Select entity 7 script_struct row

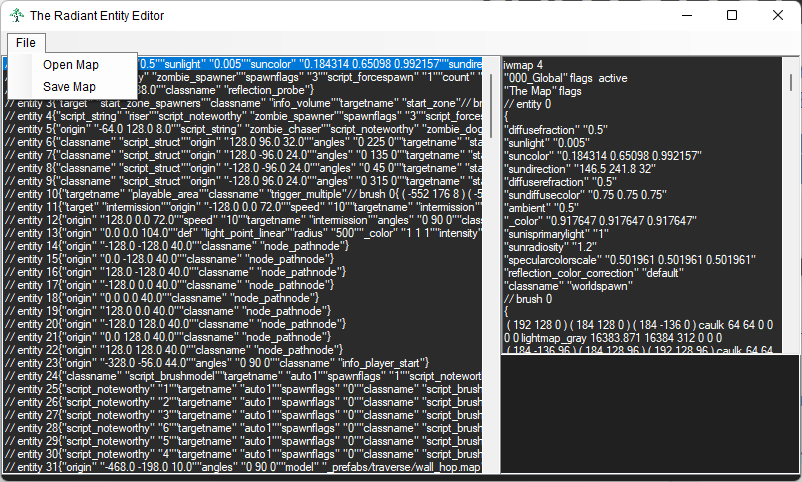pos(243,156)
